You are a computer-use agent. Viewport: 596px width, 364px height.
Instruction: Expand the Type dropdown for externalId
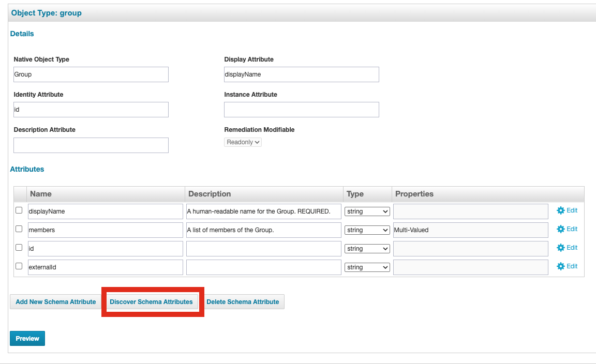[367, 267]
